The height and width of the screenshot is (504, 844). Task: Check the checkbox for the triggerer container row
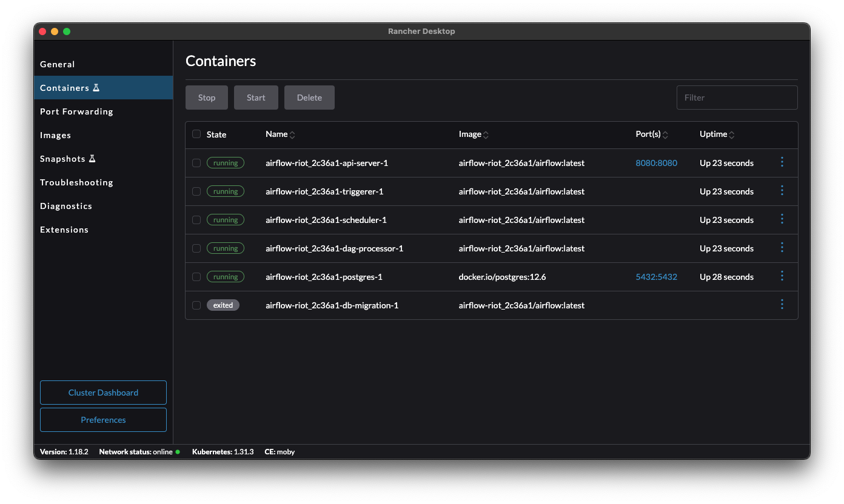click(x=196, y=191)
